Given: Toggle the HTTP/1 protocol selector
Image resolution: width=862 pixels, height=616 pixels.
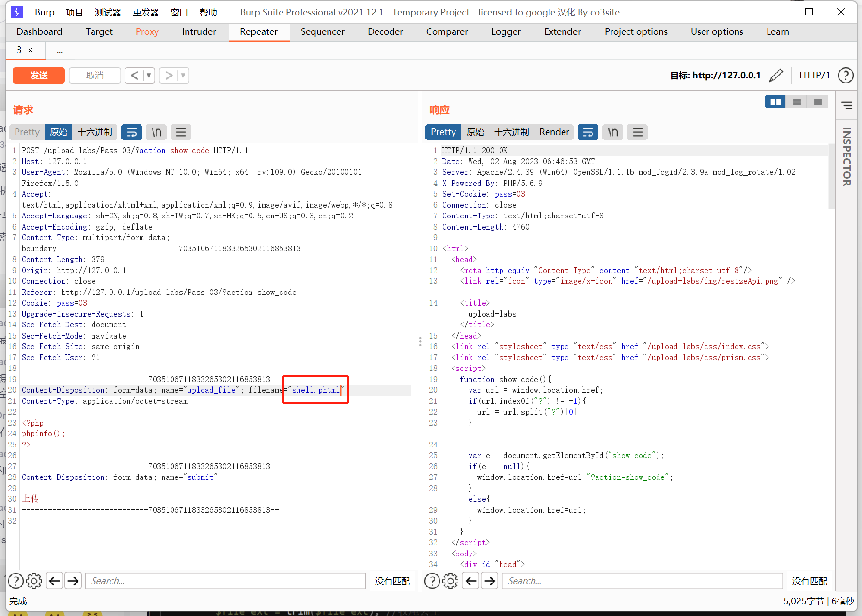Looking at the screenshot, I should pyautogui.click(x=815, y=75).
